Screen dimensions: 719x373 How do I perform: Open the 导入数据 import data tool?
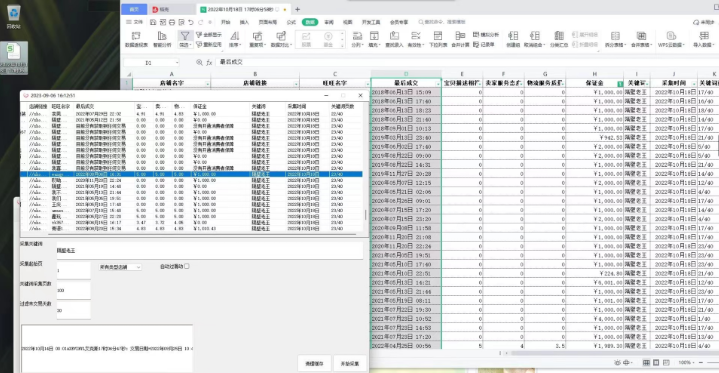tap(704, 39)
